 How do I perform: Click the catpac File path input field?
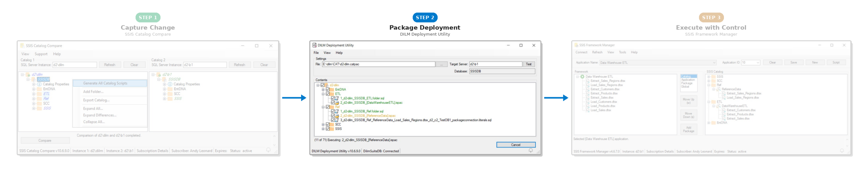point(378,64)
